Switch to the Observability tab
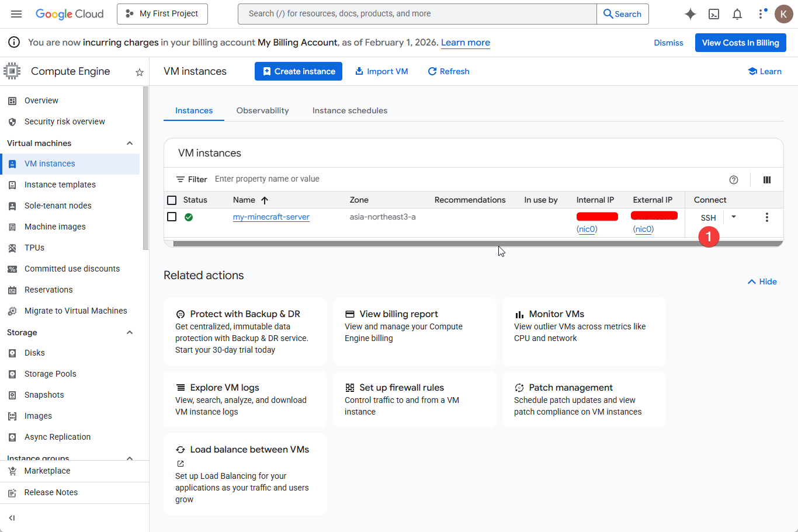 click(x=263, y=111)
